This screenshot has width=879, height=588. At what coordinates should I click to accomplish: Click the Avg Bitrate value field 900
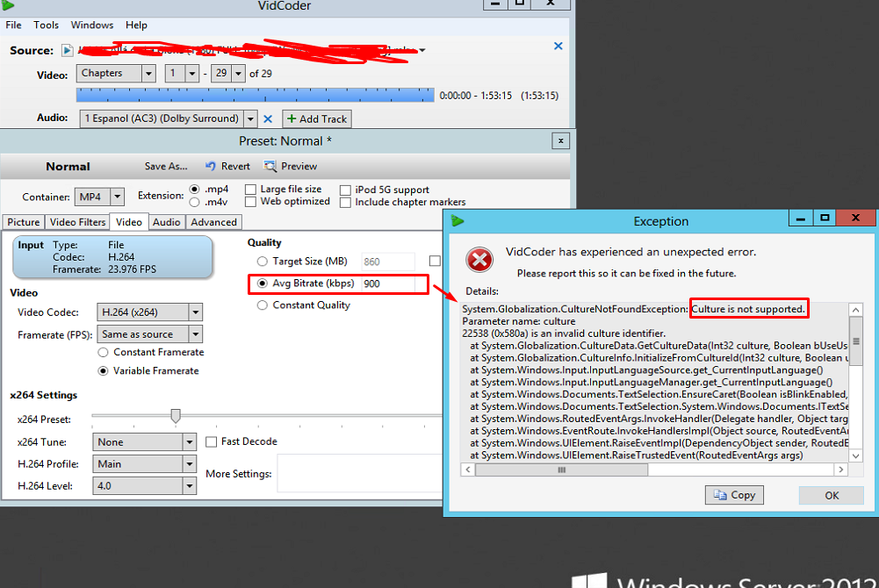(388, 284)
